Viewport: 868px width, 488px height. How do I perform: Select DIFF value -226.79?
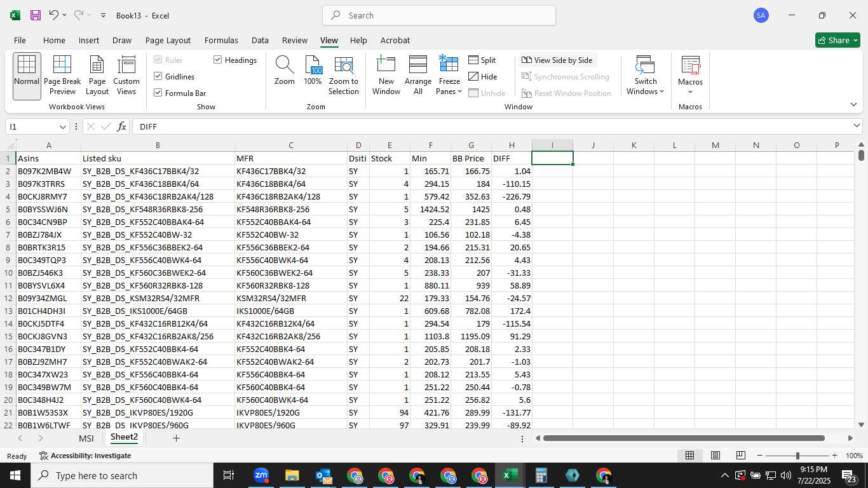[x=512, y=196]
